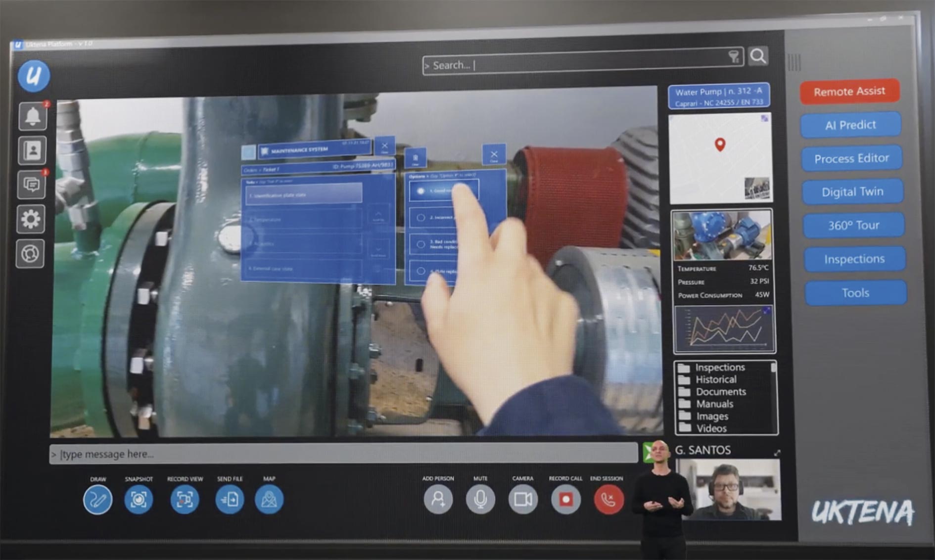Expand G. Santos video panel
935x560 pixels.
[x=777, y=453]
